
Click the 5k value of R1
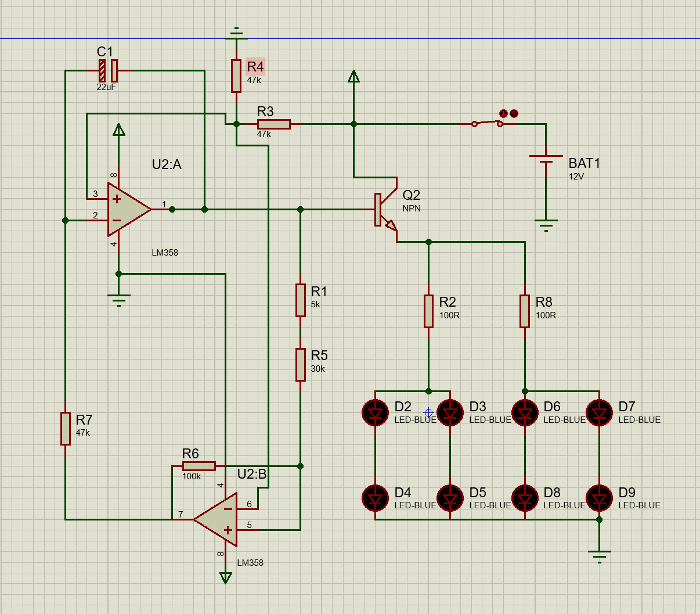[315, 304]
